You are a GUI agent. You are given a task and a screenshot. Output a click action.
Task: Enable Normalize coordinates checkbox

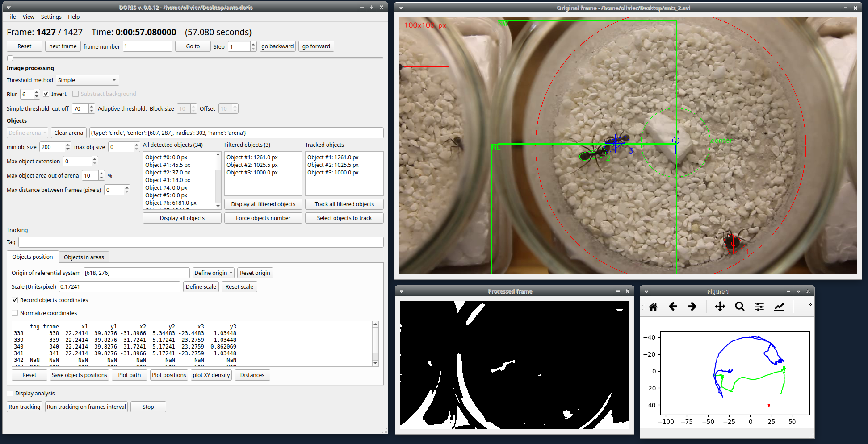click(x=15, y=313)
